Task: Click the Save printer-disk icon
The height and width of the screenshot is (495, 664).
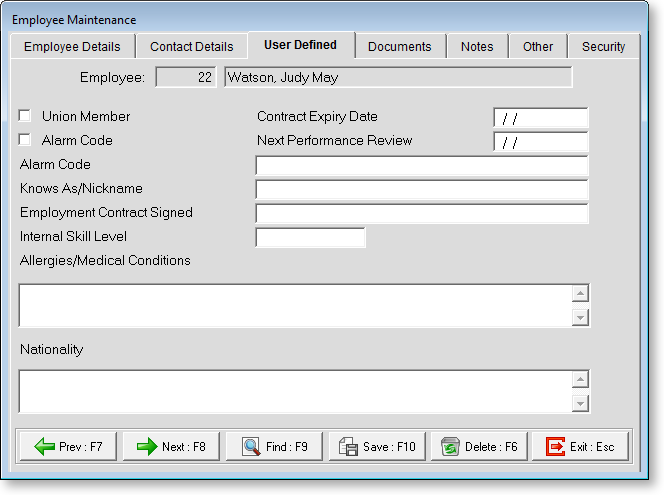Action: coord(347,447)
